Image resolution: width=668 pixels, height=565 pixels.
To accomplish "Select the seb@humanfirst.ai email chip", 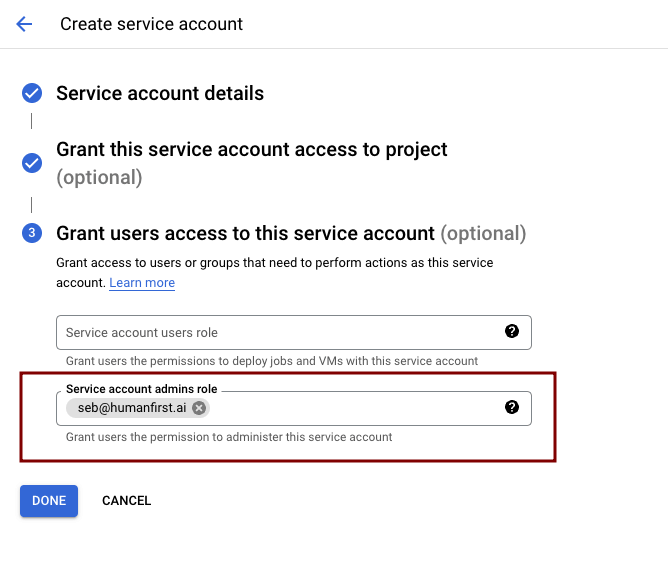I will pyautogui.click(x=132, y=408).
